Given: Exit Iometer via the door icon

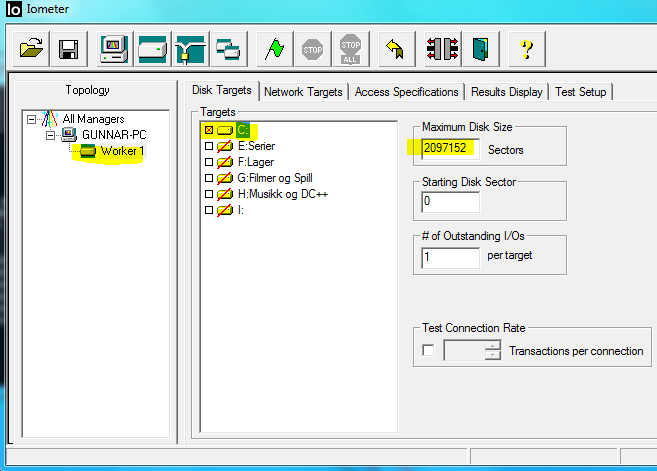Looking at the screenshot, I should coord(481,49).
